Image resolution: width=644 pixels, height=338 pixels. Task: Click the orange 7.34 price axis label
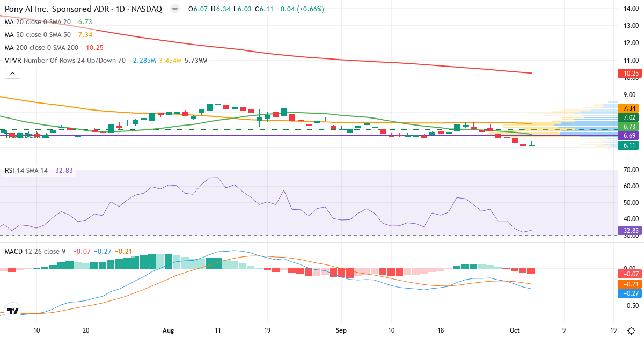(x=628, y=108)
